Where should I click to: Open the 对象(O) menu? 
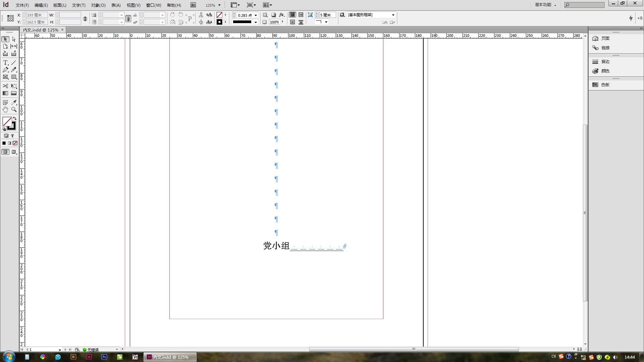tap(98, 5)
